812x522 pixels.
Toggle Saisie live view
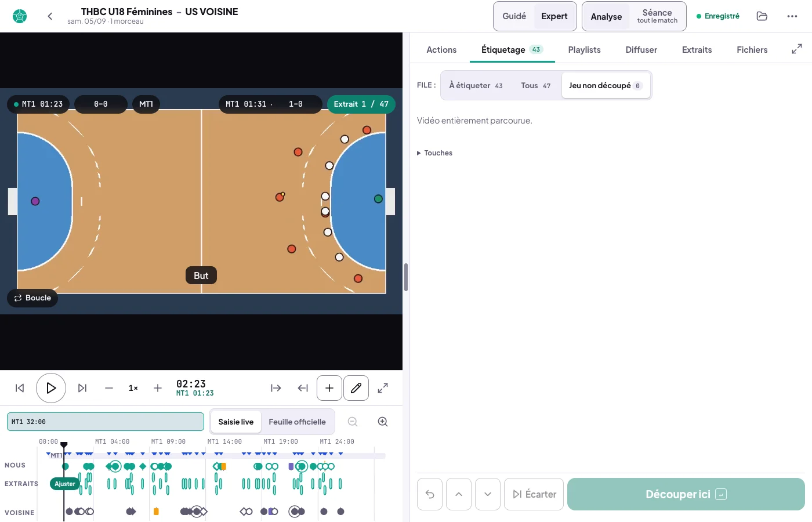tap(236, 422)
